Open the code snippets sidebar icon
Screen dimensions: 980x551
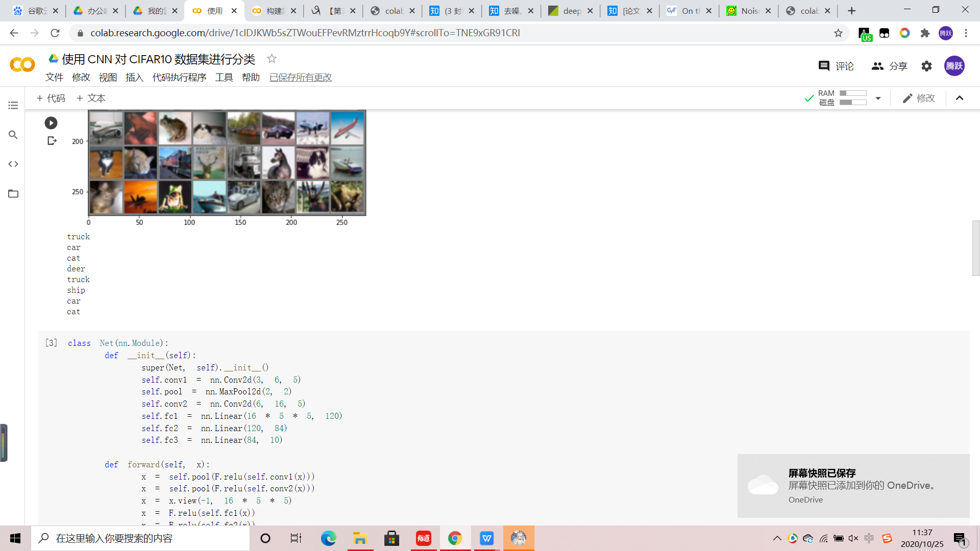click(x=13, y=164)
